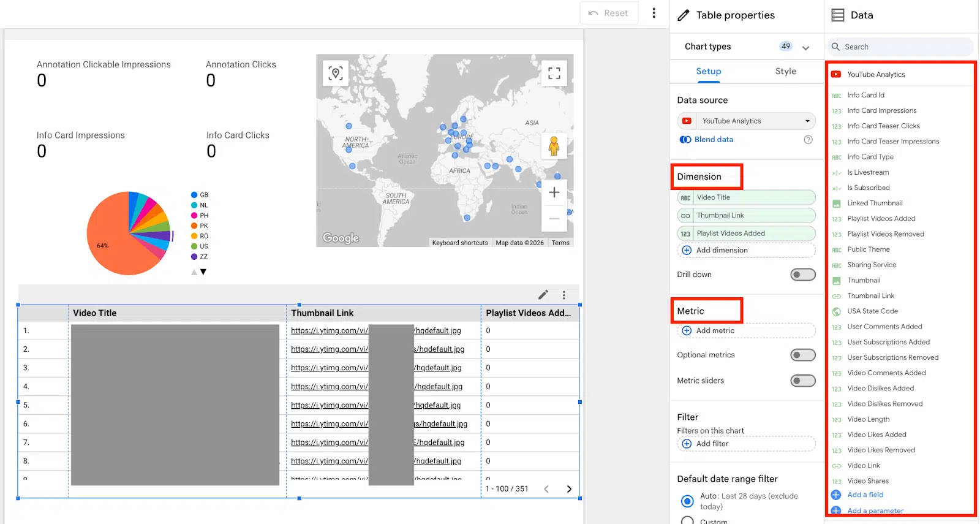Image resolution: width=980 pixels, height=524 pixels.
Task: Zoom out the map with minus button
Action: 554,219
